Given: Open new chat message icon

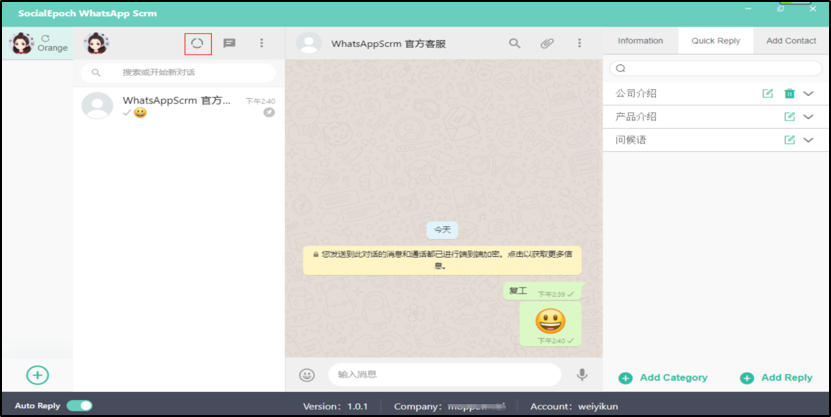Looking at the screenshot, I should [x=229, y=43].
